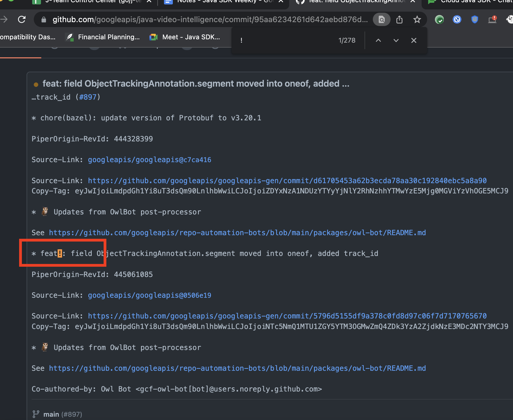This screenshot has height=420, width=513.
Task: Open the green checkmark extension
Action: coord(439,19)
